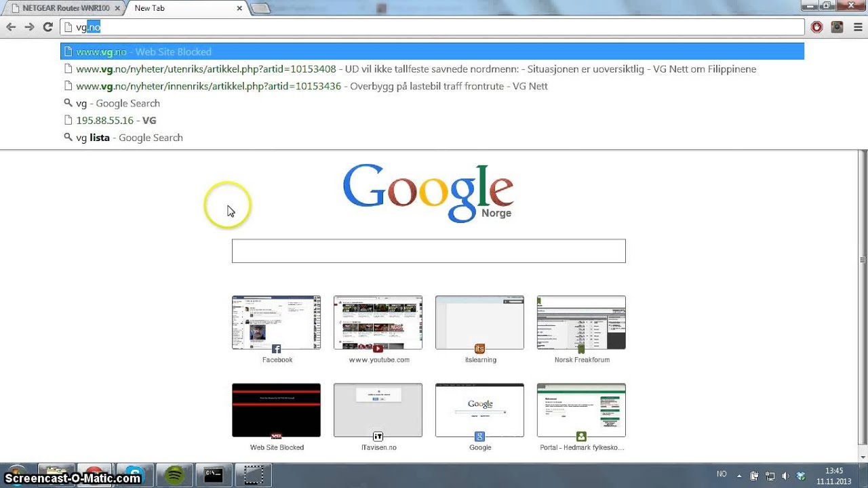Select suggestion about Overbygg på lastebil
Viewport: 868px width, 488px height.
click(432, 86)
